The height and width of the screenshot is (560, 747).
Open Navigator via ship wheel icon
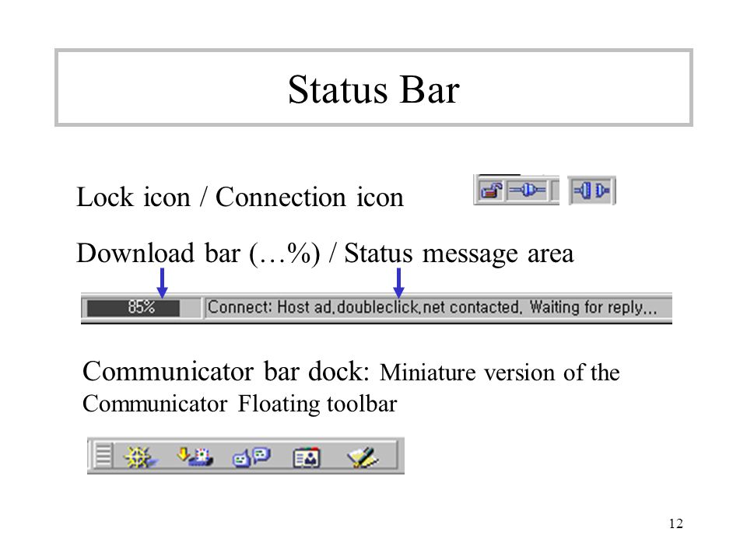[140, 457]
